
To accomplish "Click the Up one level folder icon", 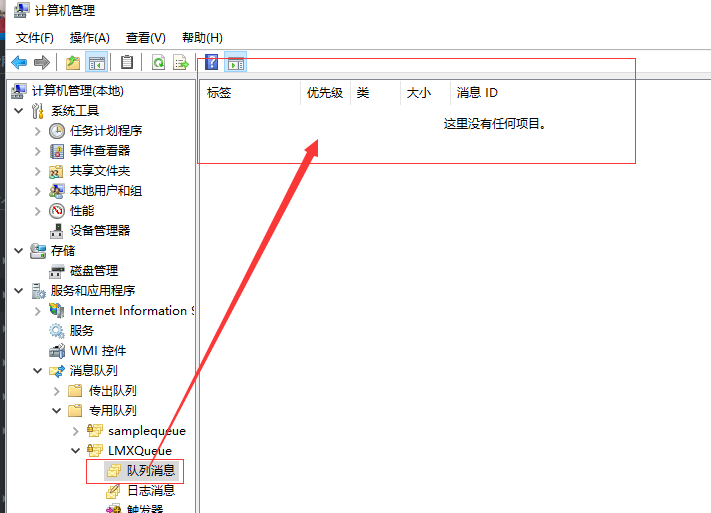I will coord(73,62).
